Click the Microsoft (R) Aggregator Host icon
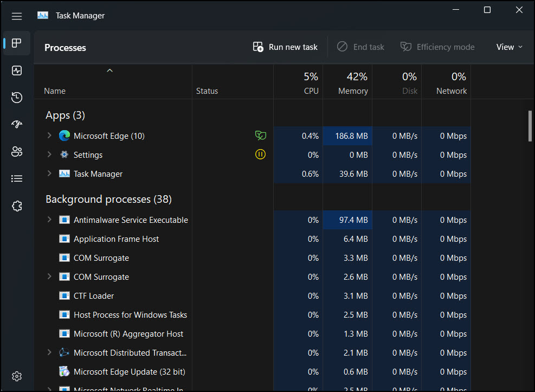Viewport: 535px width, 392px height. tap(64, 333)
